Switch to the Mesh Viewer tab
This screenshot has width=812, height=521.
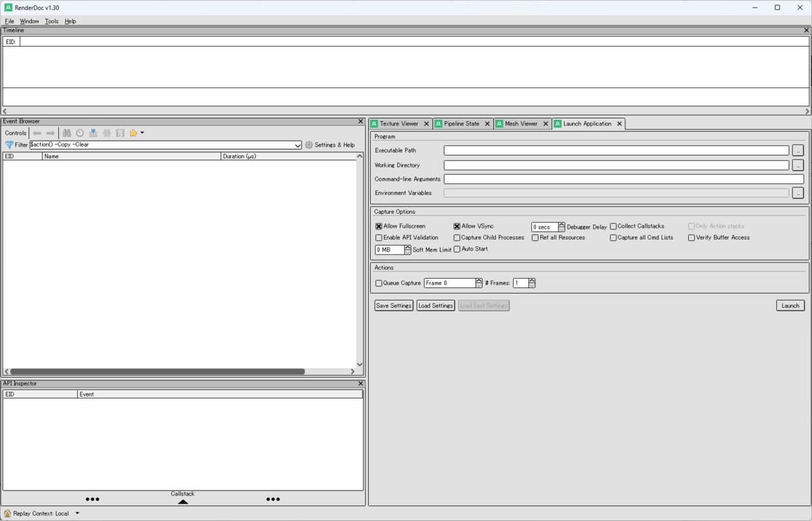pos(521,124)
